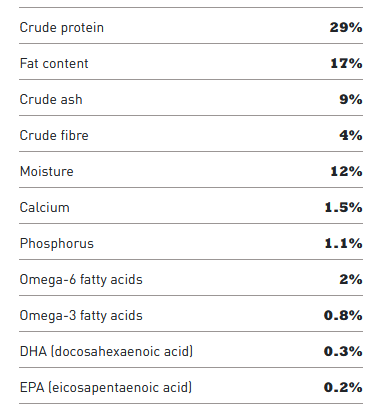Select the 12% moisture value
Viewport: 382px width, 409px height.
point(346,171)
